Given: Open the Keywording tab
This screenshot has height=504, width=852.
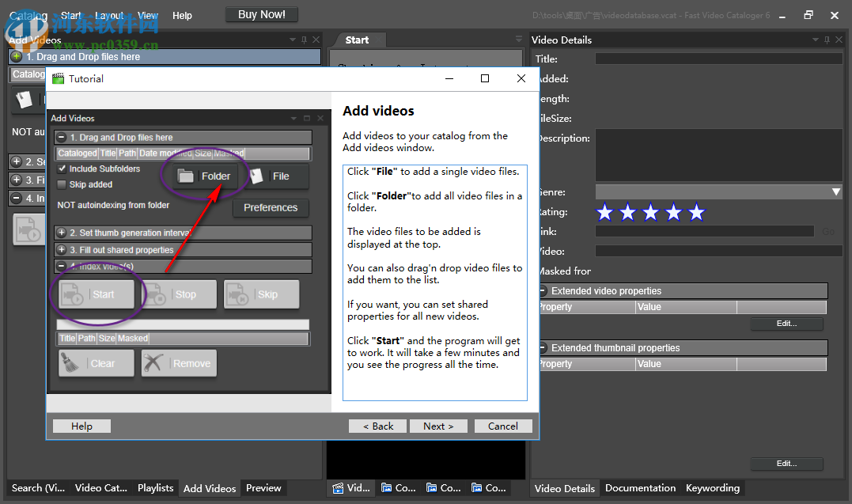Looking at the screenshot, I should [x=712, y=488].
